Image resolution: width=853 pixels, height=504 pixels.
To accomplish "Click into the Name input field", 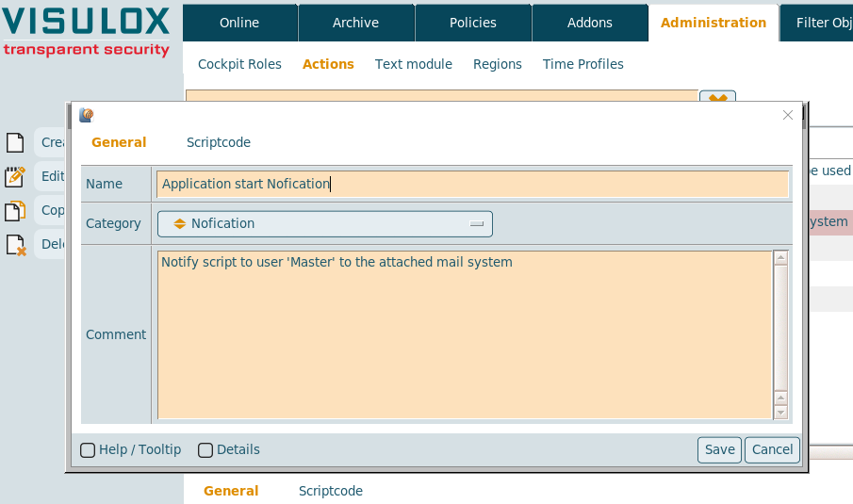I will pos(471,184).
